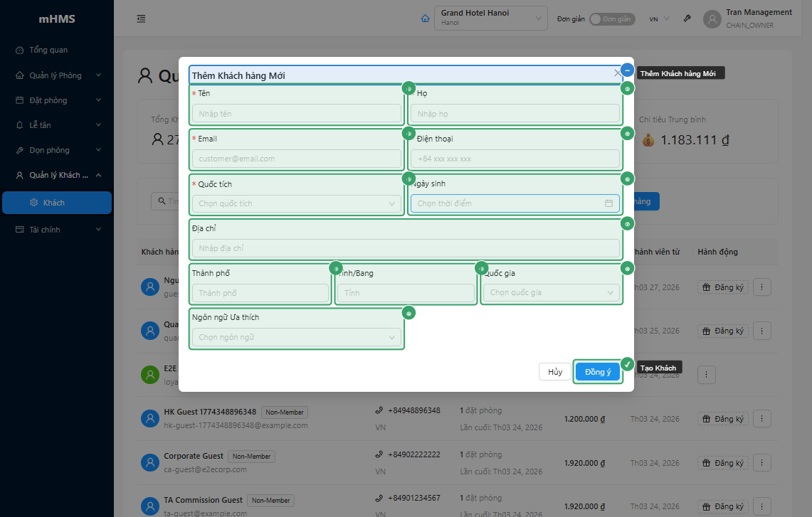This screenshot has width=812, height=517.
Task: Click the sidebar collapse hamburger icon
Action: 141,18
